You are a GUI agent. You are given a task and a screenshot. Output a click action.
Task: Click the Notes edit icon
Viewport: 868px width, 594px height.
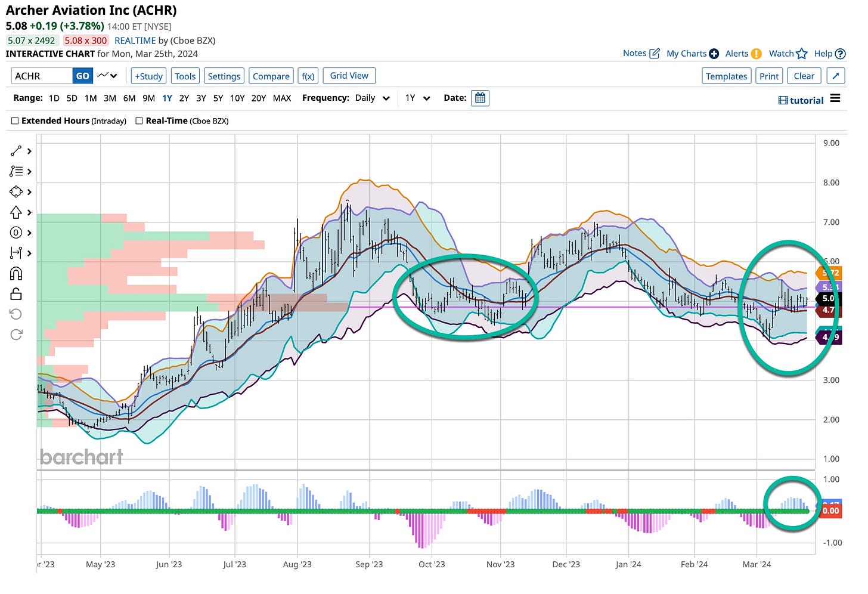[x=655, y=53]
